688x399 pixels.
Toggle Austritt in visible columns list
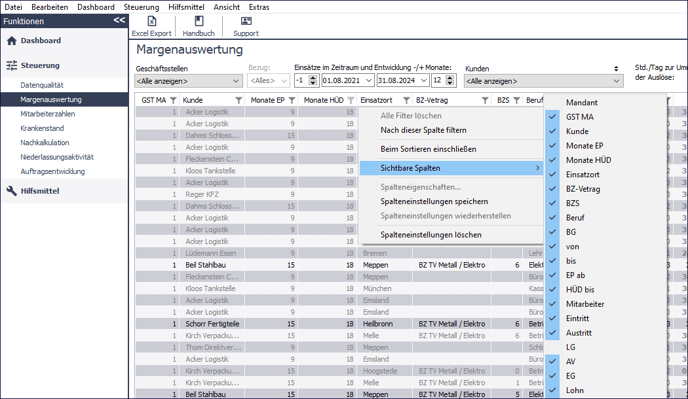pos(552,333)
